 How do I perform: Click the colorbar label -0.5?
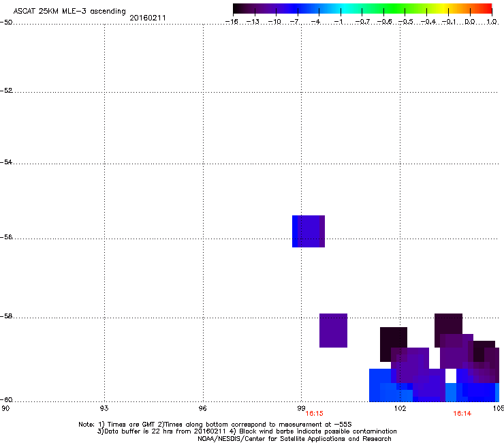tap(406, 22)
